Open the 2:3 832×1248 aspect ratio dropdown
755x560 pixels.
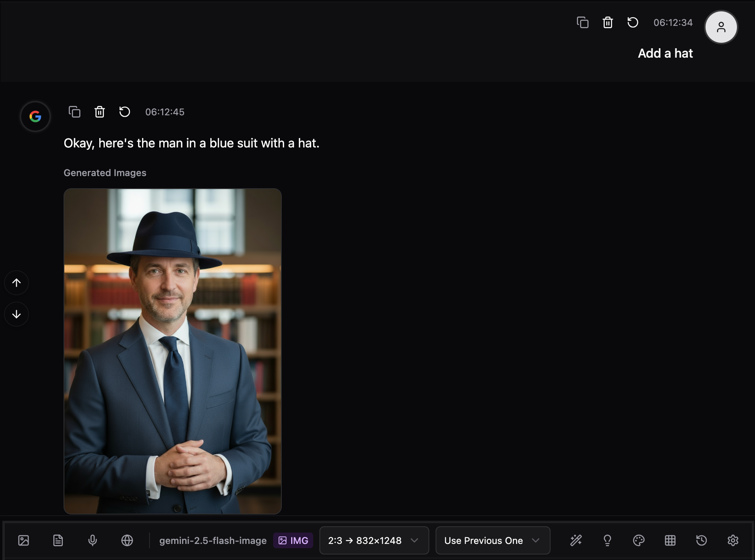[374, 540]
